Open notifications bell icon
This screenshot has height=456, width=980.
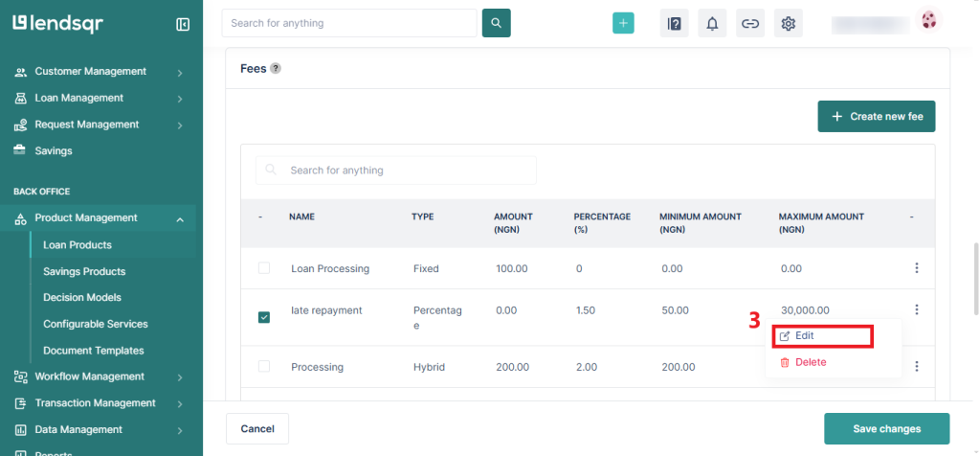(x=712, y=24)
